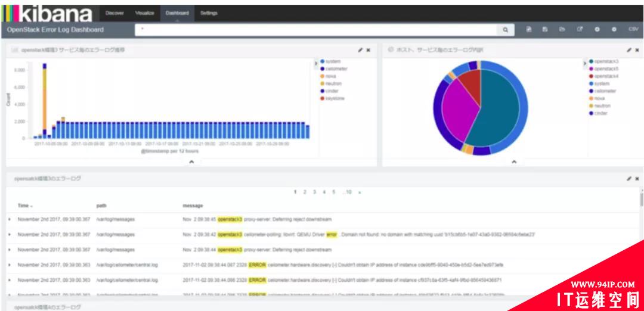Expand the QEMU Driver error log row
The image size is (644, 311).
(x=10, y=235)
